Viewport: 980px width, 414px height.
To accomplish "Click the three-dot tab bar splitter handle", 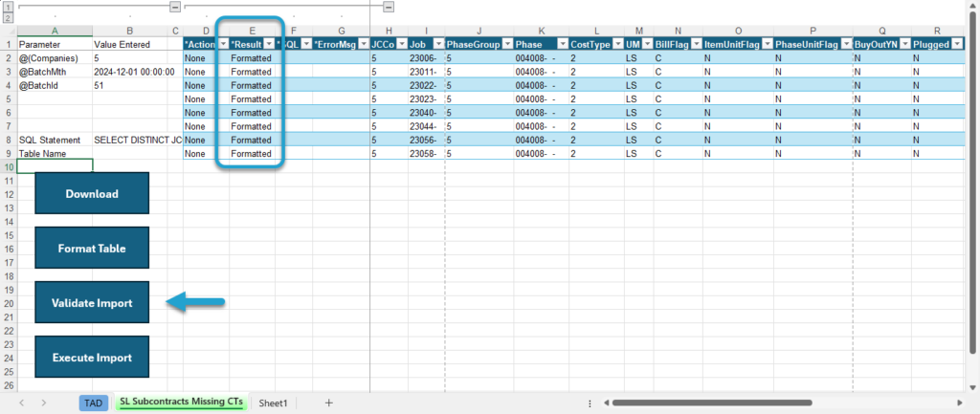I will [590, 403].
